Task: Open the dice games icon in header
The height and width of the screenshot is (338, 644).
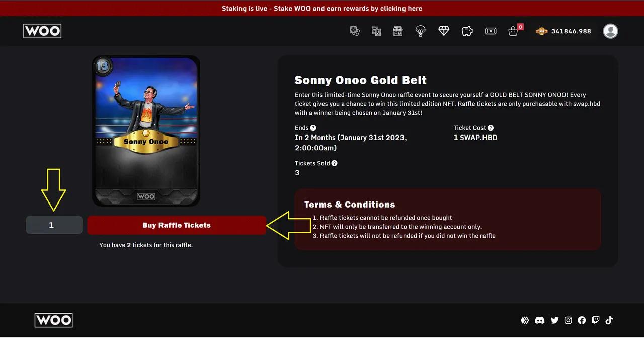Action: [x=355, y=31]
